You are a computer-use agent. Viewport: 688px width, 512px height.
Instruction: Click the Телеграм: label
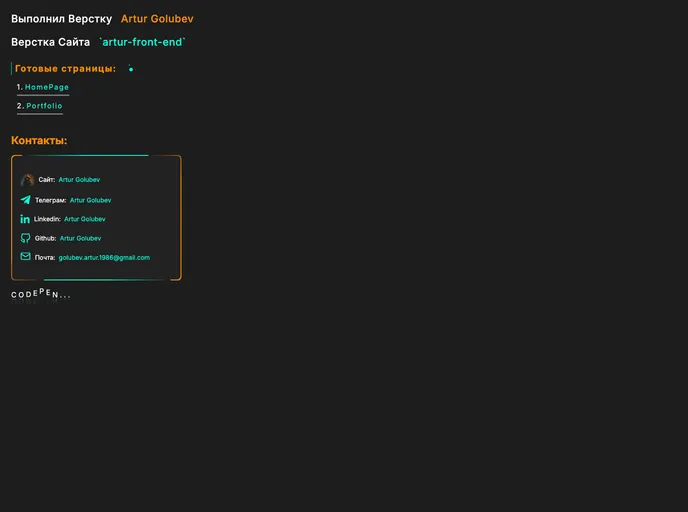(x=50, y=200)
